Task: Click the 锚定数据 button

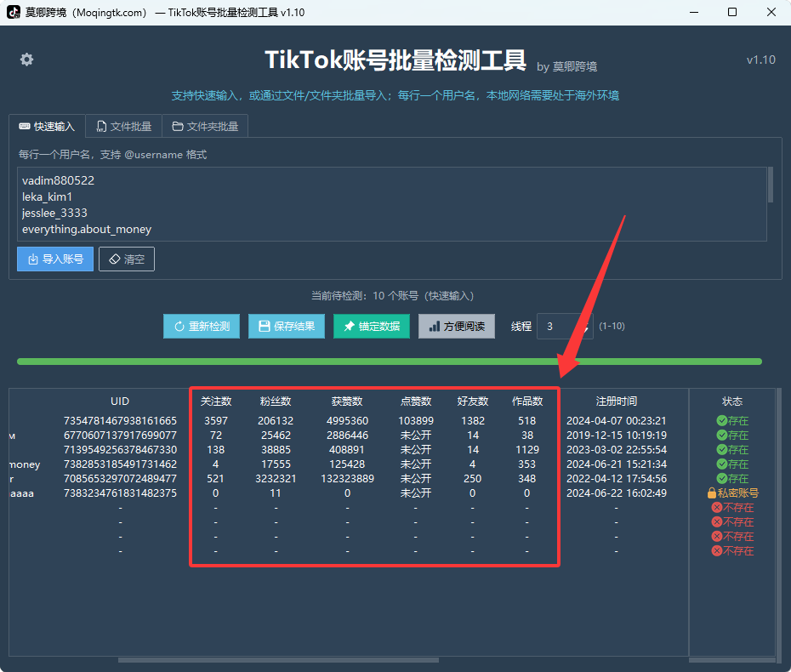Action: pos(372,326)
